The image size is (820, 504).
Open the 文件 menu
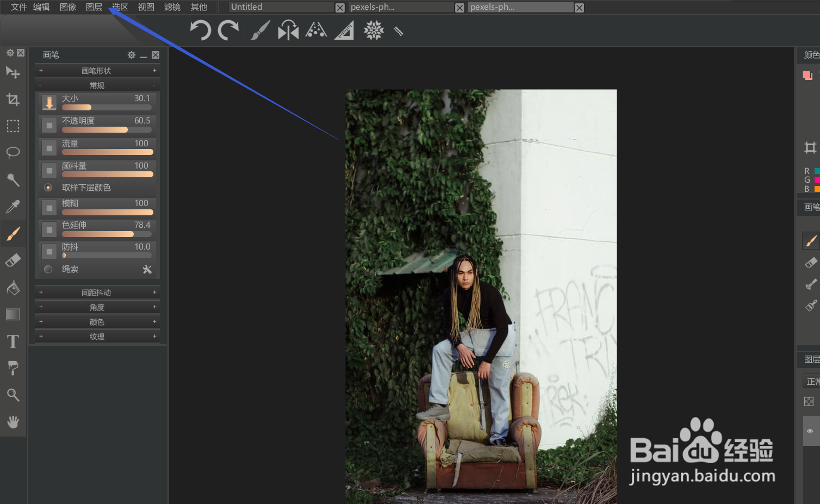tap(19, 7)
